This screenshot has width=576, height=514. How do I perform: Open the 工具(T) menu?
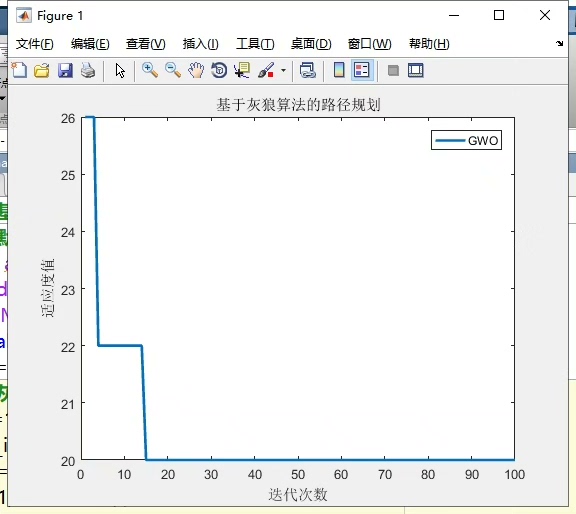(x=255, y=44)
